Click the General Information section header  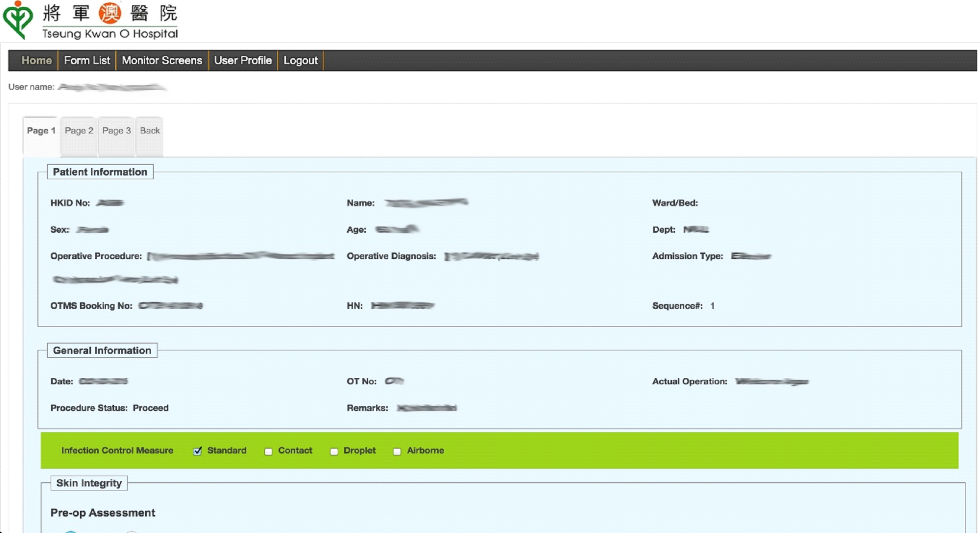coord(102,350)
